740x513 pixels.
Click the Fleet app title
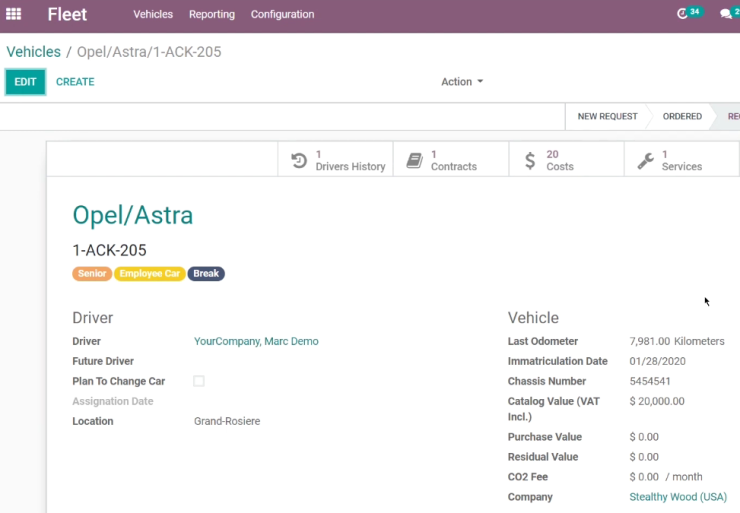tap(67, 14)
